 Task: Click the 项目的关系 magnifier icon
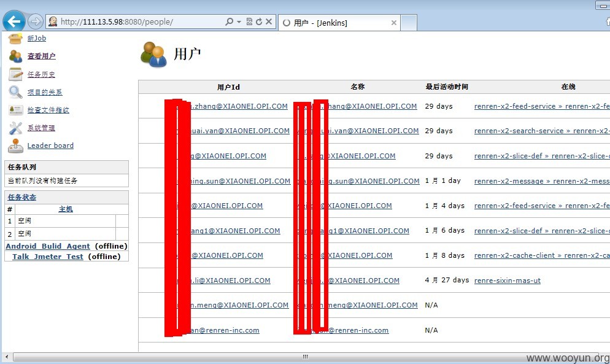coord(15,92)
